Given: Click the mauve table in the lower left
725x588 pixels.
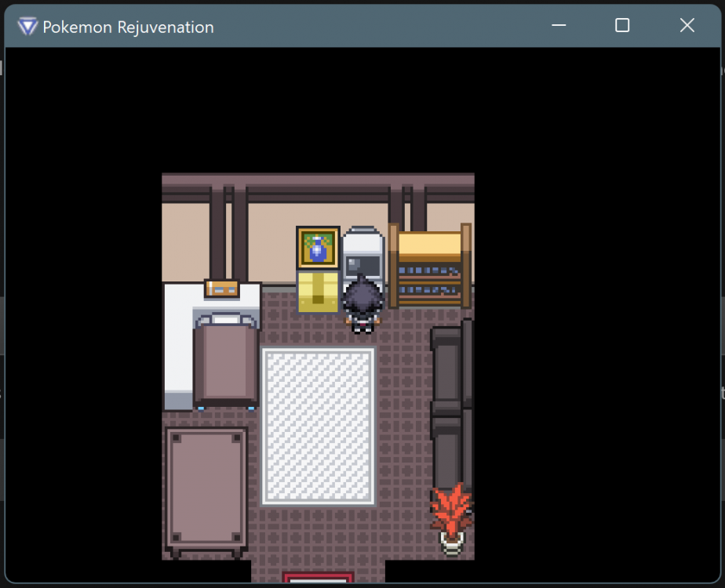Looking at the screenshot, I should point(206,492).
